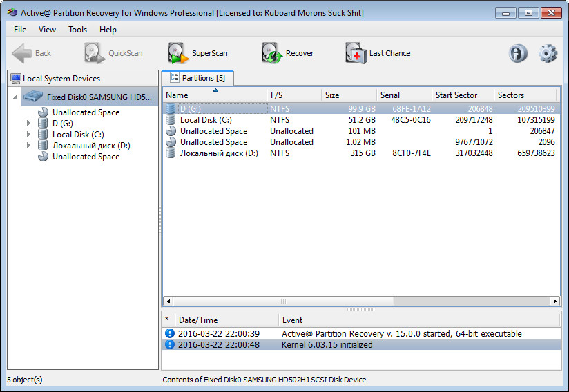Image resolution: width=569 pixels, height=392 pixels.
Task: Click Локальный диск (D:) icon in partitions list
Action: 171,153
